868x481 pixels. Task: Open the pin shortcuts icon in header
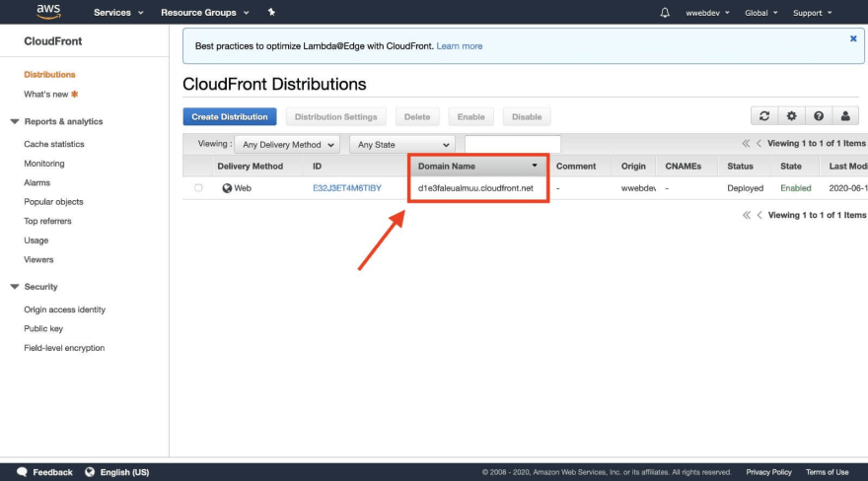[x=271, y=12]
